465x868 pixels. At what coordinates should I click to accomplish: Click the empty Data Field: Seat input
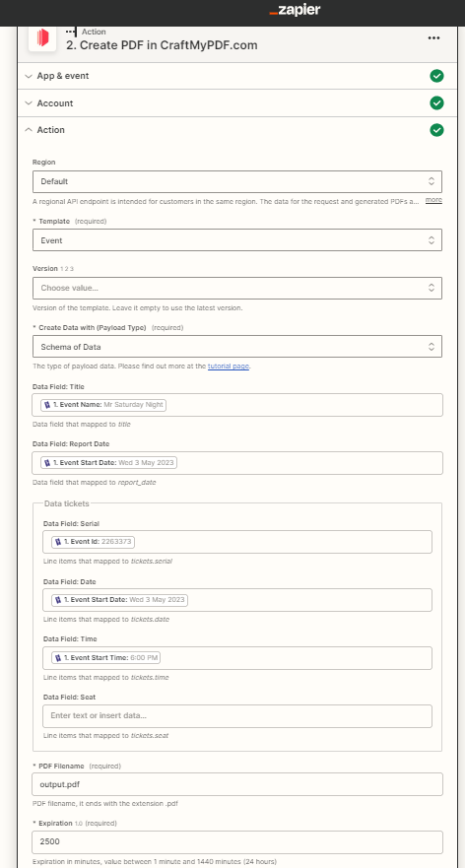[237, 715]
